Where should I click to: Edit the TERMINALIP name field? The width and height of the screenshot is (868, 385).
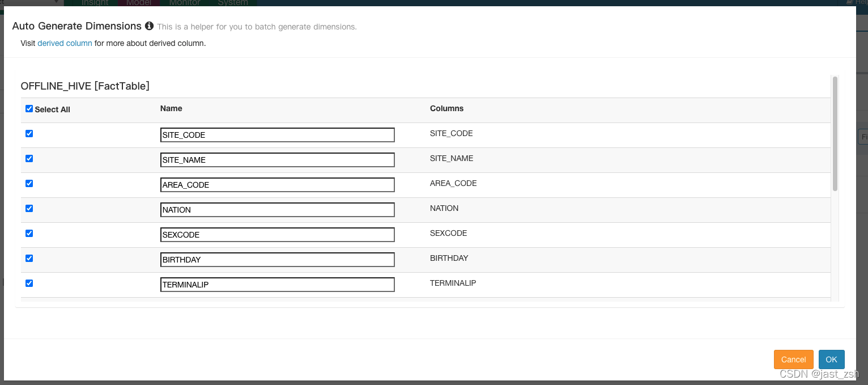[x=278, y=285]
